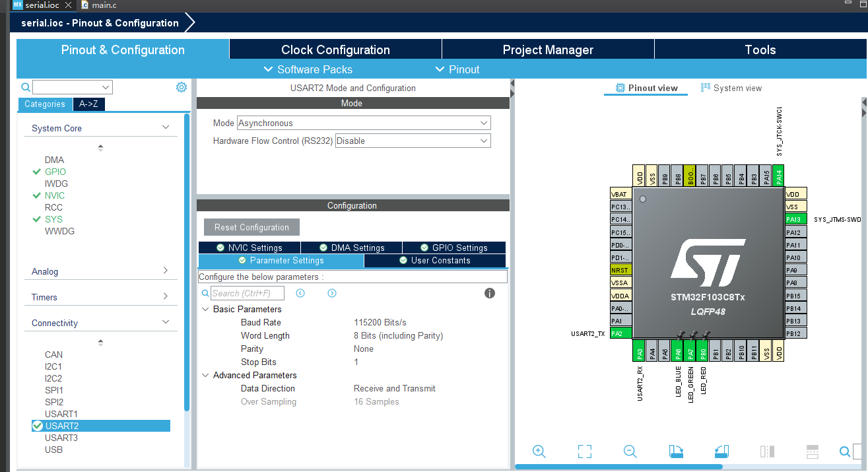Click the search magnifier above Categories

tap(26, 87)
